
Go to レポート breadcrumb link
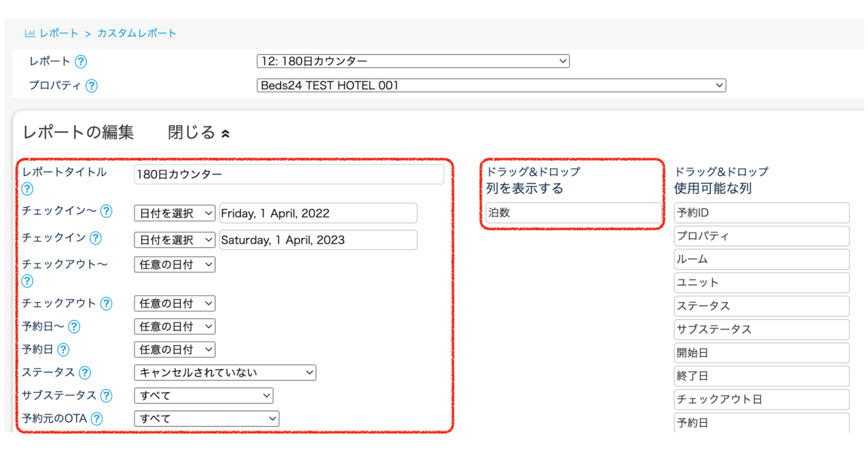click(59, 33)
